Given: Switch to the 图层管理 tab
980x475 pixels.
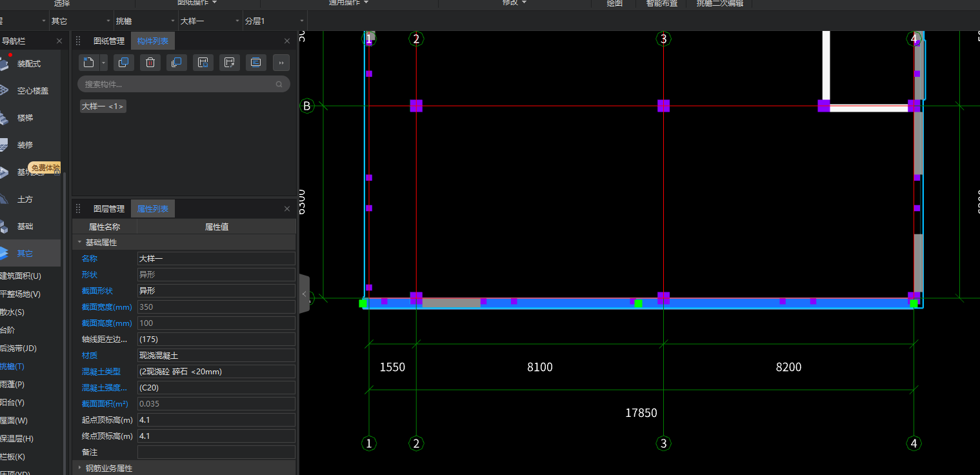Looking at the screenshot, I should click(109, 208).
